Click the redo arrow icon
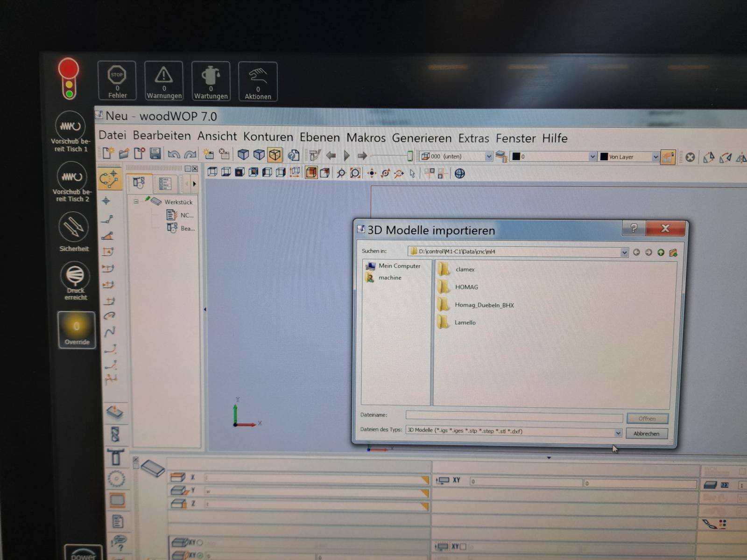The image size is (747, 560). (x=190, y=154)
